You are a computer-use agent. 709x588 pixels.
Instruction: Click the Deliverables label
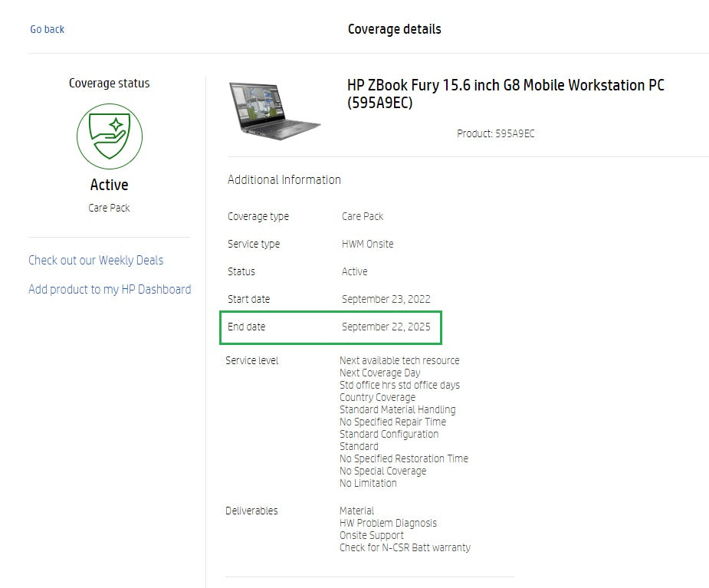pos(251,511)
